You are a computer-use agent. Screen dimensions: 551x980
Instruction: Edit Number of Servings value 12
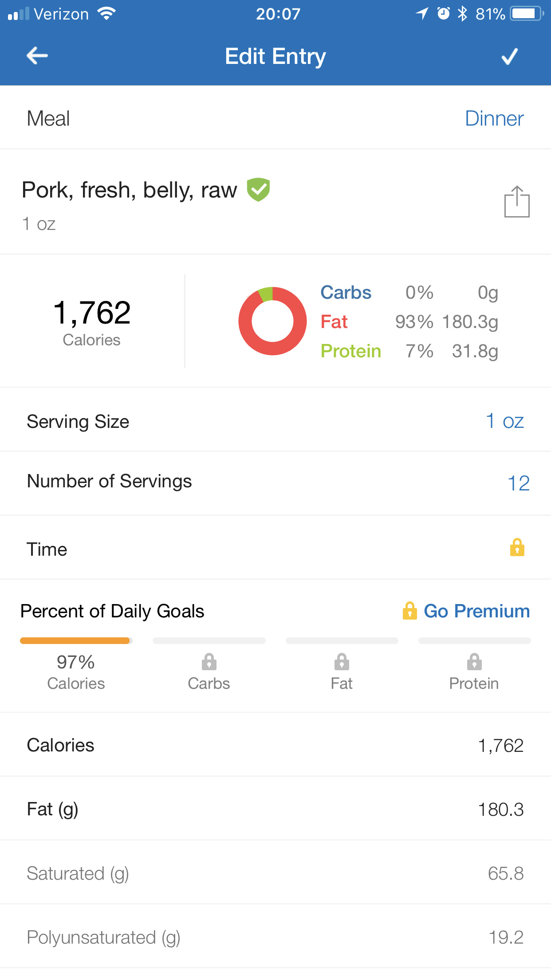pyautogui.click(x=518, y=483)
